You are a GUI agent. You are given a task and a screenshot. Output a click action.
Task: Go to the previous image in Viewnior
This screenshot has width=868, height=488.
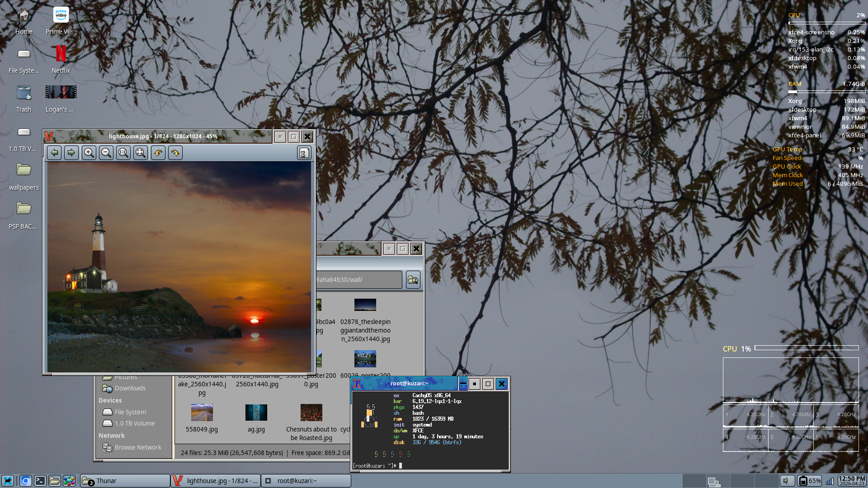point(54,153)
